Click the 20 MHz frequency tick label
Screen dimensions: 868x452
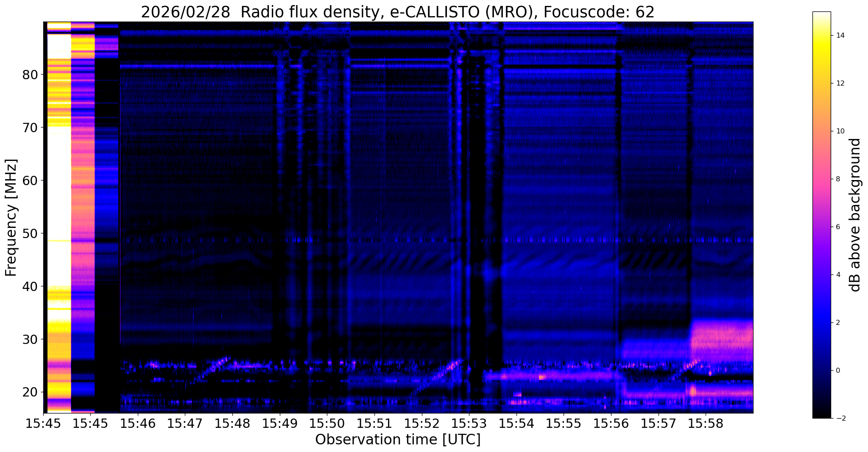[30, 392]
